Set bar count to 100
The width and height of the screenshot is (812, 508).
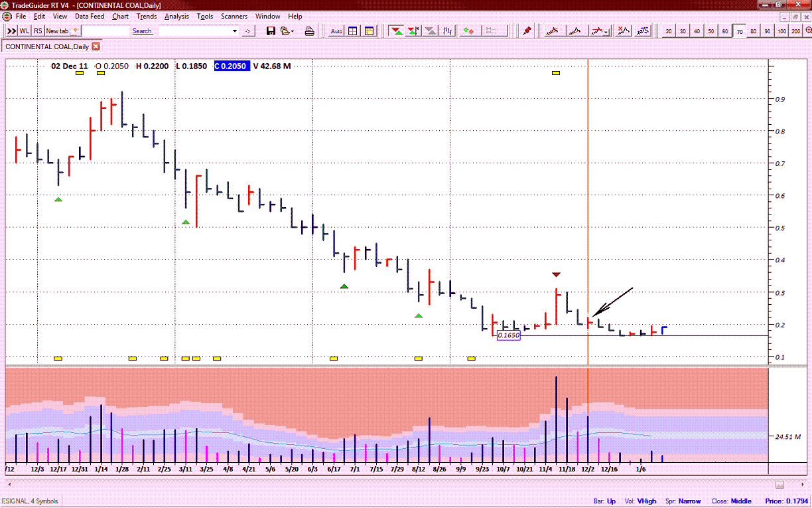[782, 31]
